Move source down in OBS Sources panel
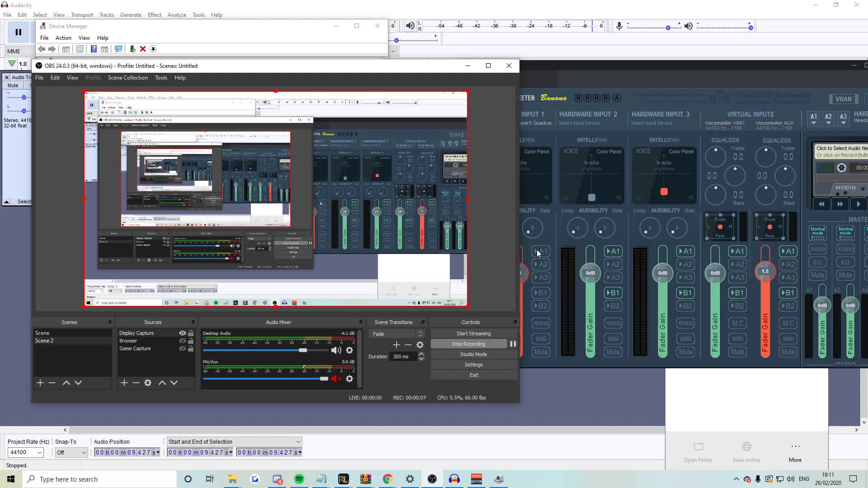Image resolution: width=868 pixels, height=488 pixels. click(174, 383)
